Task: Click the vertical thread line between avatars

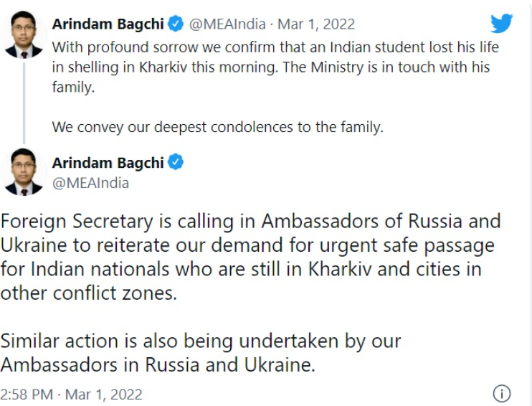Action: pyautogui.click(x=24, y=102)
